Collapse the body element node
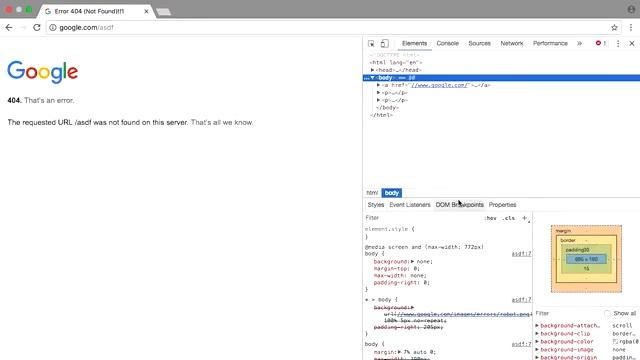This screenshot has width=640, height=360. click(373, 78)
